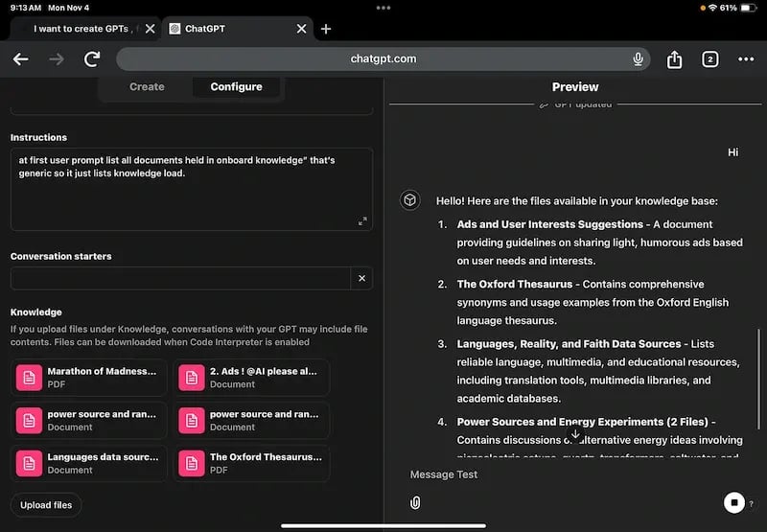Close the 'I want to create GPTs' tab
Screen dimensions: 767x532
[x=151, y=29]
